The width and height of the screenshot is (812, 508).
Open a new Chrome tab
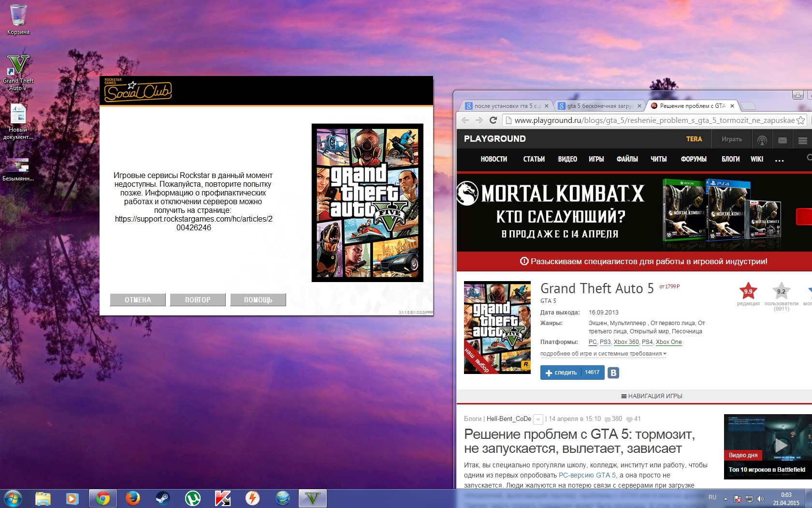coord(748,106)
